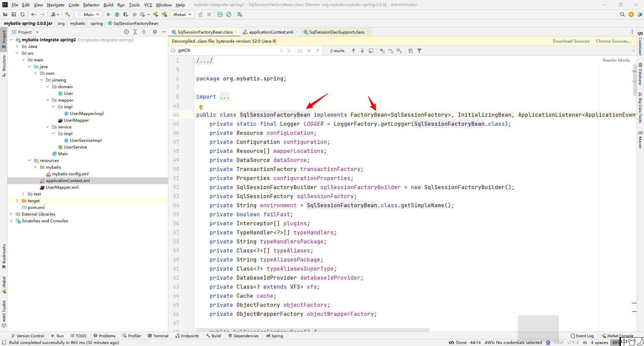Click the yellow intention bulb on line 44
The width and height of the screenshot is (644, 346).
pyautogui.click(x=201, y=107)
